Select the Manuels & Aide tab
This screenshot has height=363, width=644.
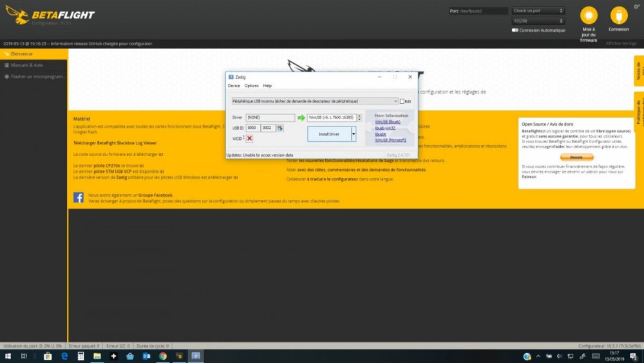[x=33, y=65]
